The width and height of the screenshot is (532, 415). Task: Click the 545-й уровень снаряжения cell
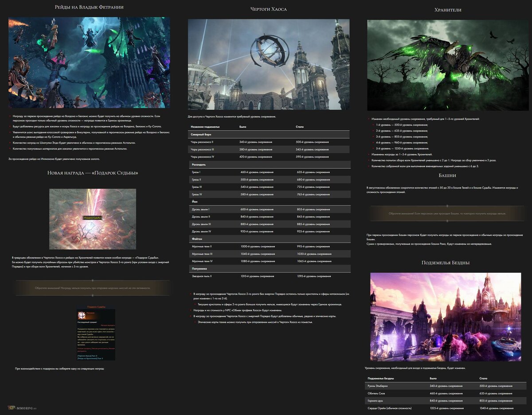[x=312, y=149]
